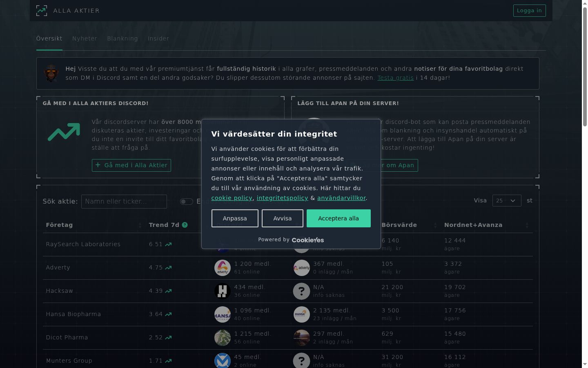Click Hacksaw market value 21 200
The image size is (588, 368).
tap(392, 287)
